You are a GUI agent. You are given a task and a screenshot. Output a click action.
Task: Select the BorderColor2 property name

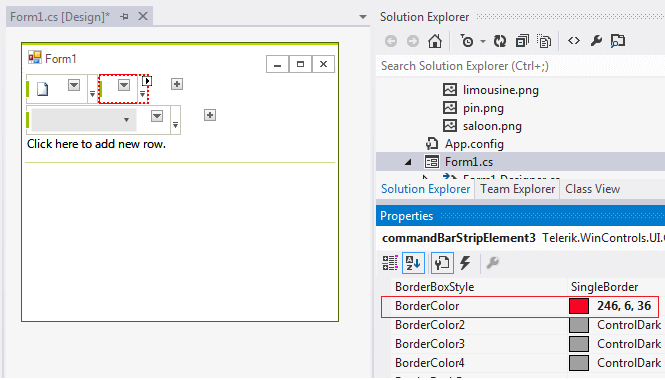[x=430, y=325]
